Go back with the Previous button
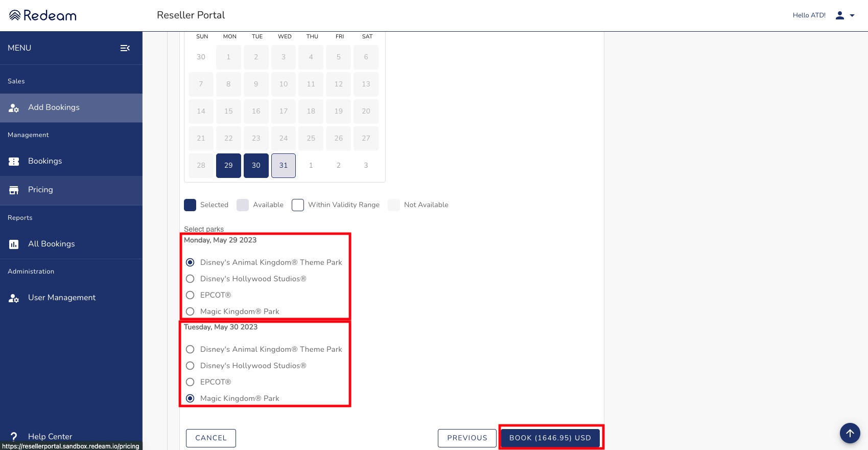 pyautogui.click(x=467, y=438)
